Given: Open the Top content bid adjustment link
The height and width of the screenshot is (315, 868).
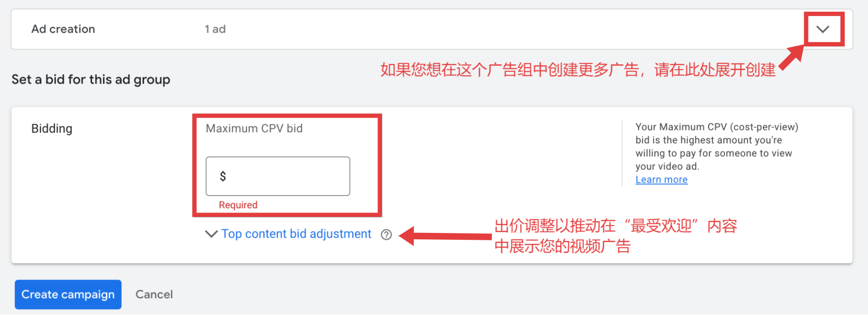Looking at the screenshot, I should tap(296, 234).
